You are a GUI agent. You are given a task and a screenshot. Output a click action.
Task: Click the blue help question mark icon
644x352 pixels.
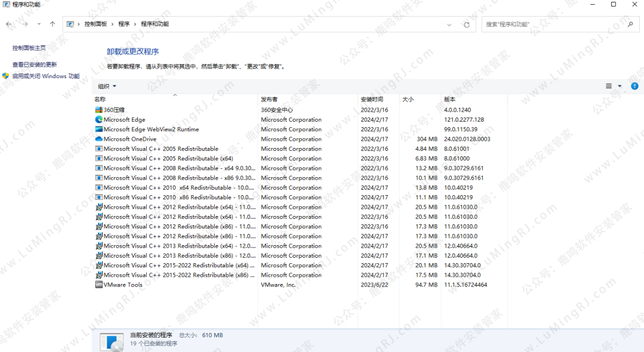pyautogui.click(x=634, y=86)
